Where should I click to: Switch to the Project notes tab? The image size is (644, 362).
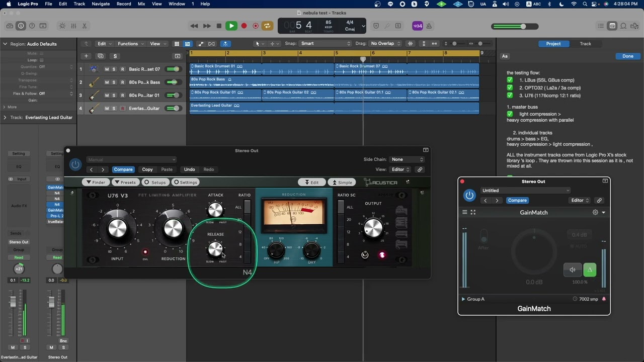point(553,44)
